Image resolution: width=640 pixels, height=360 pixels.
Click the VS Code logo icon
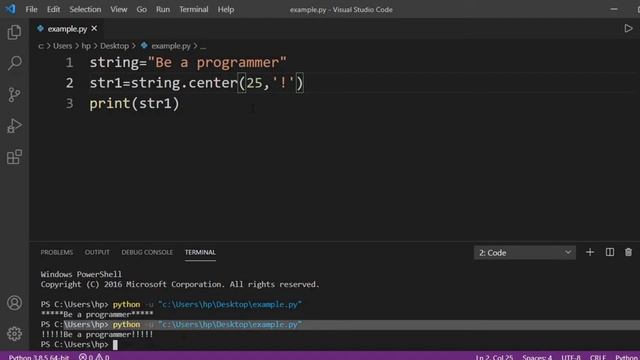coord(10,9)
